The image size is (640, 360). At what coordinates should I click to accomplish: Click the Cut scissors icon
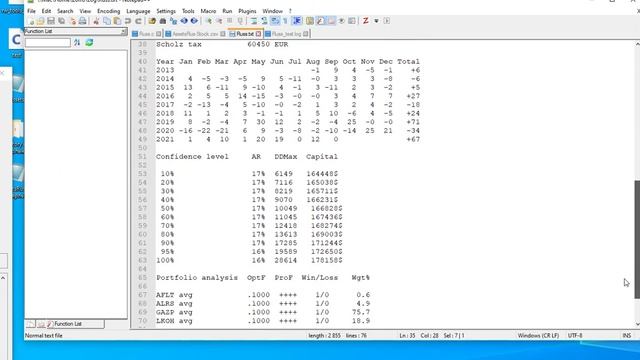(96, 21)
